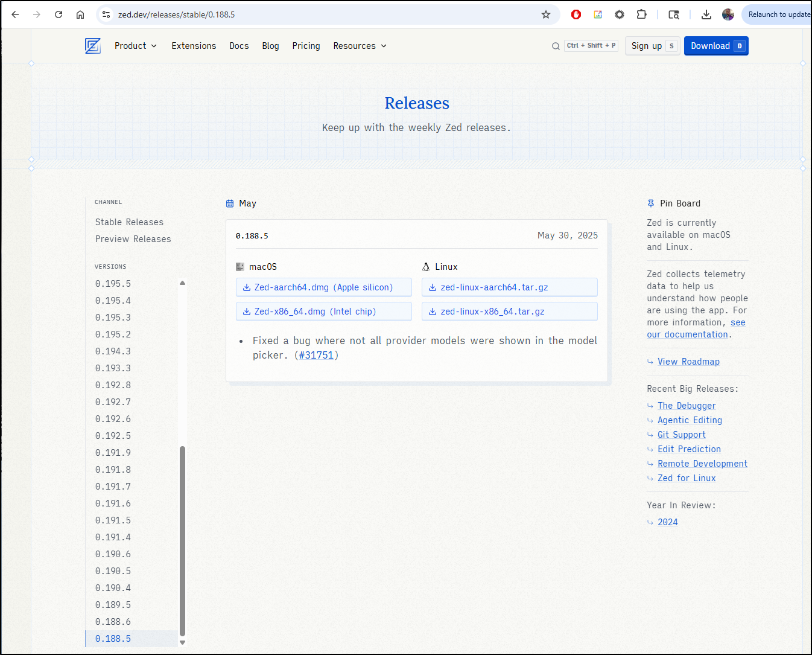Bookmark this page with the star icon
Viewport: 812px width, 655px height.
tap(546, 14)
